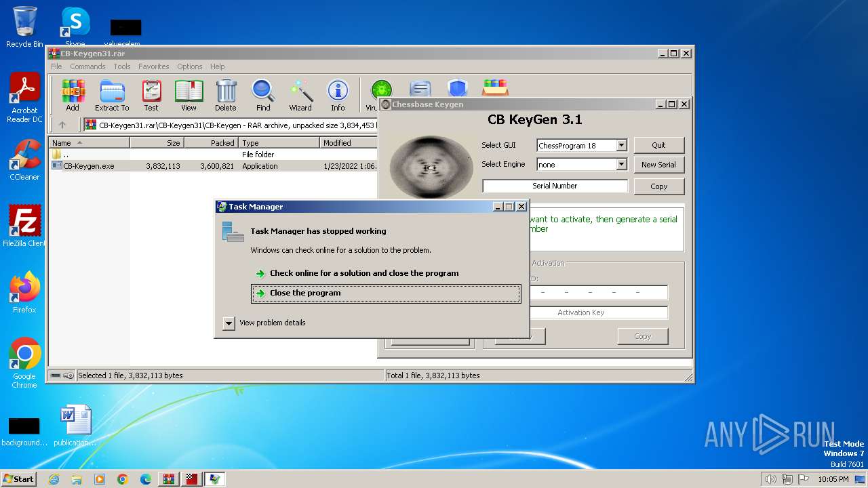Open the CCleaner desktop icon
Screen dimensions: 868x488
click(x=24, y=160)
